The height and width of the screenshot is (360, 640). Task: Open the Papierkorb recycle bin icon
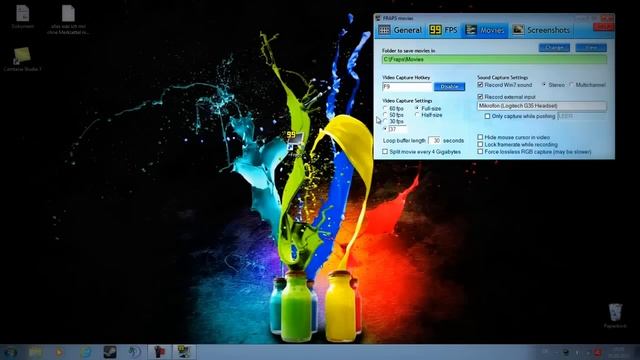615,316
